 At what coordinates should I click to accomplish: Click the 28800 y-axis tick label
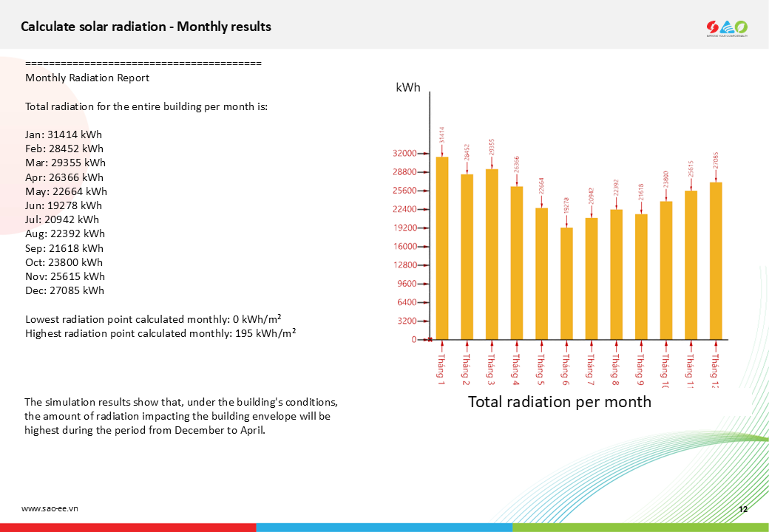[x=404, y=172]
